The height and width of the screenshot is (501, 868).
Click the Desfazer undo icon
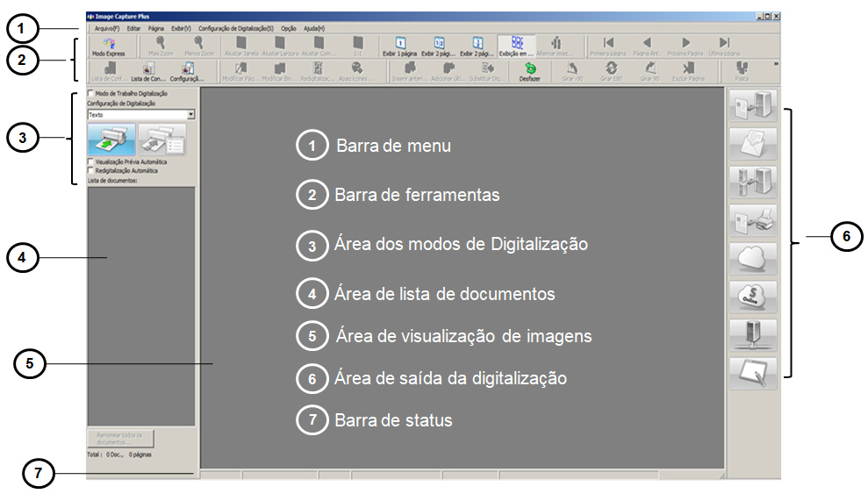coord(530,70)
